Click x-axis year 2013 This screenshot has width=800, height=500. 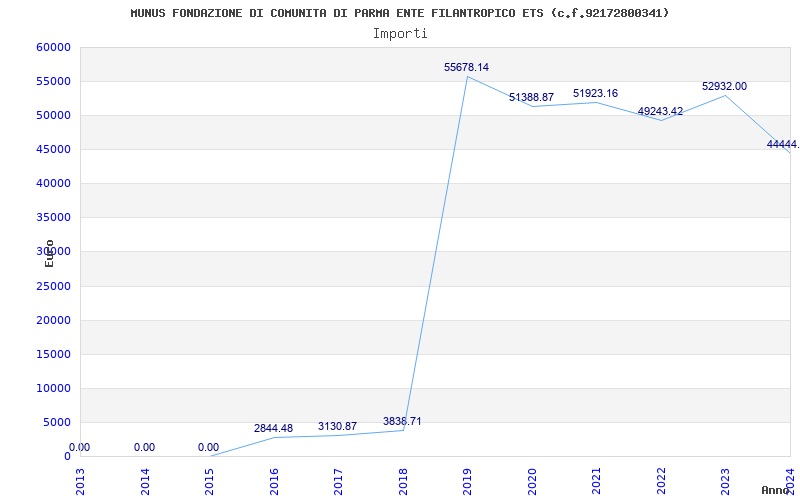click(x=81, y=481)
